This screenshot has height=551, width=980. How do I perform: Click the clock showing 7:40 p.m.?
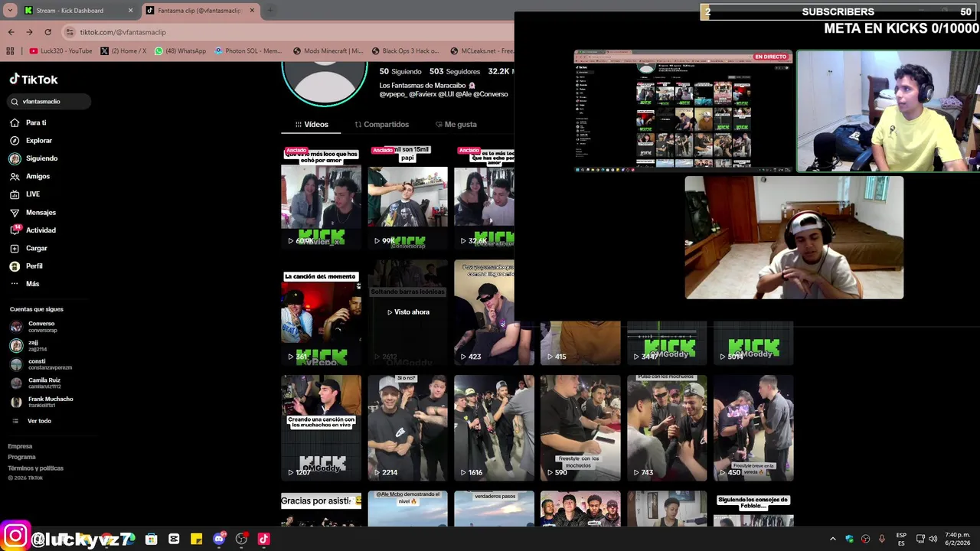[x=957, y=539]
